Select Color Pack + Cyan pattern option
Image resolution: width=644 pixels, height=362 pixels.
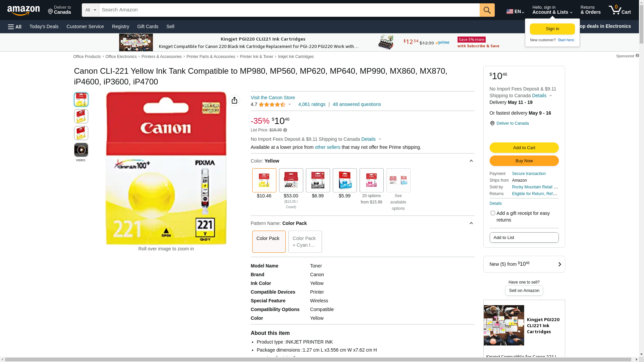click(305, 241)
